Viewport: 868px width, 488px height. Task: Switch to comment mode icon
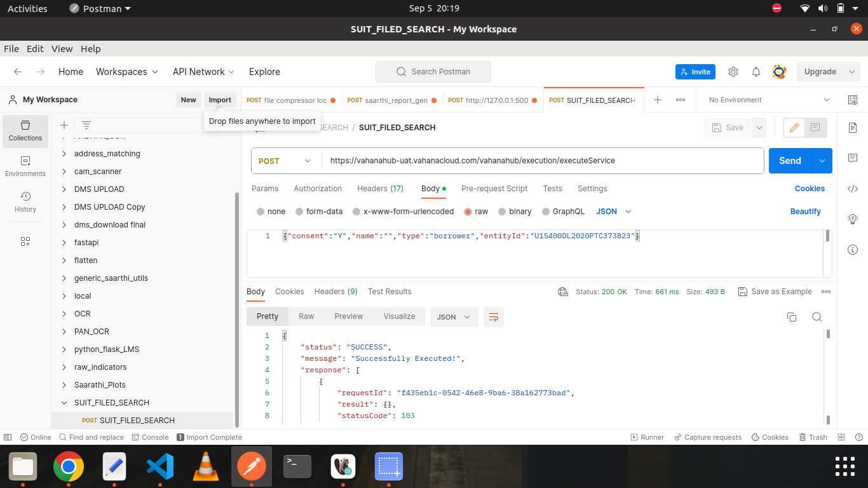coord(815,128)
